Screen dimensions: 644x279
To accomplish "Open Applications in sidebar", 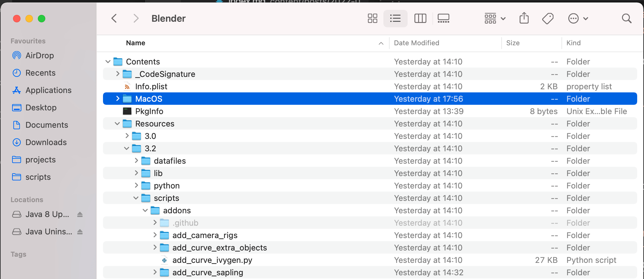I will tap(48, 90).
